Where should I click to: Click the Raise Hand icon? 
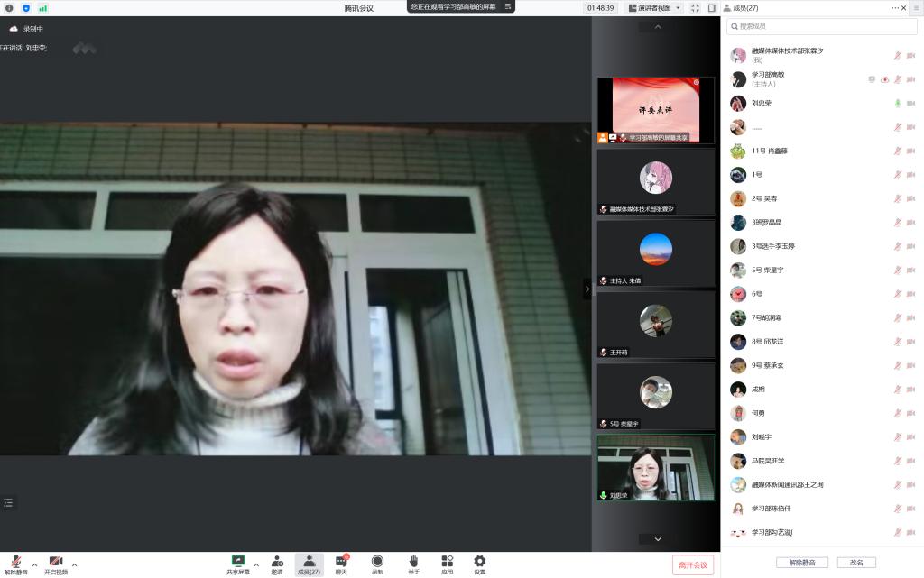point(412,562)
